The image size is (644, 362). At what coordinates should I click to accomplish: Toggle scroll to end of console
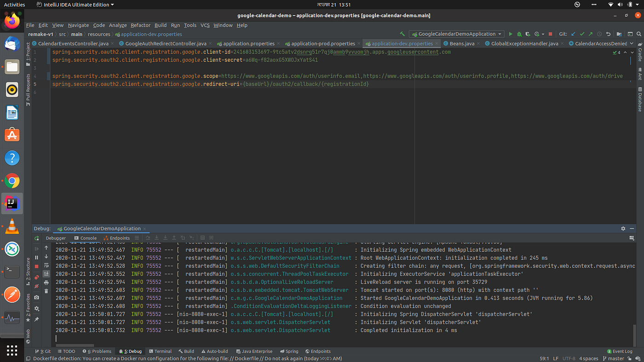pos(46,273)
